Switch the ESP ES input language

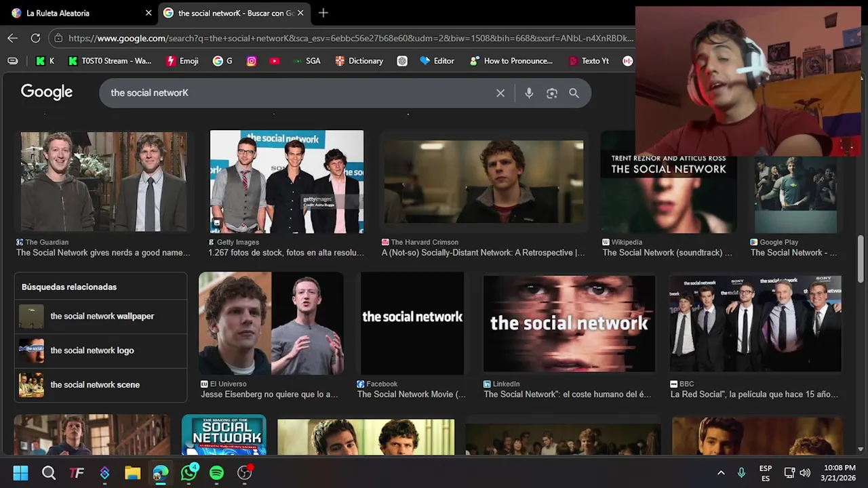pos(766,472)
